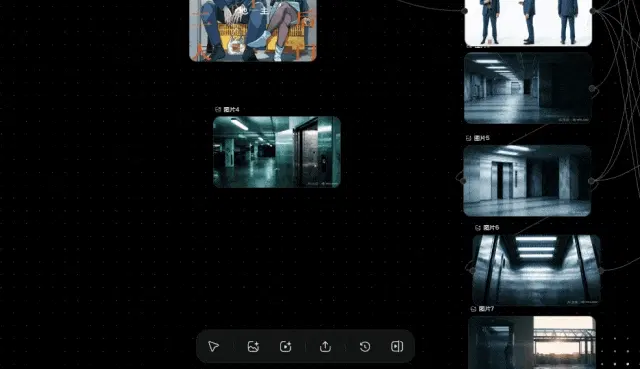Click the 图片7 node title
This screenshot has height=369, width=640.
(487, 309)
